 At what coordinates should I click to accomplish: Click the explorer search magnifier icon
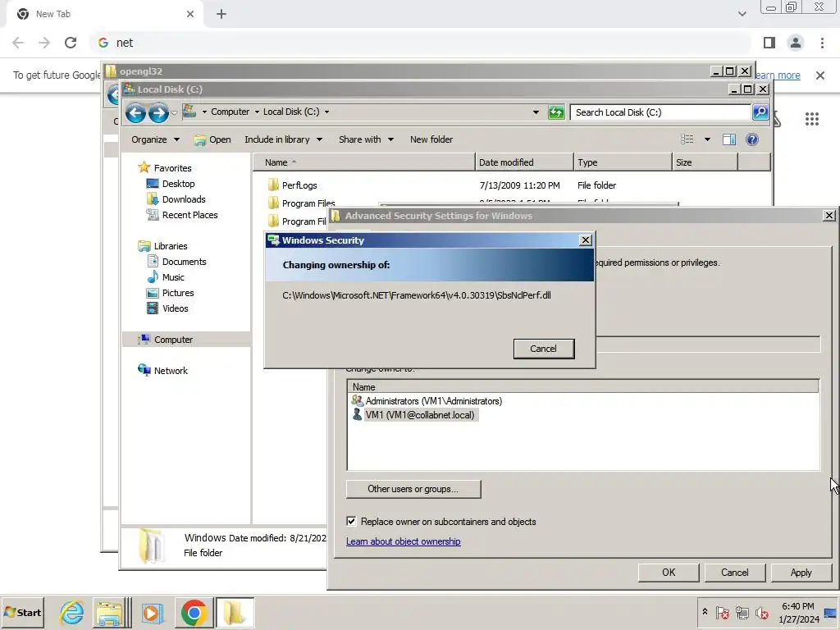coord(760,112)
